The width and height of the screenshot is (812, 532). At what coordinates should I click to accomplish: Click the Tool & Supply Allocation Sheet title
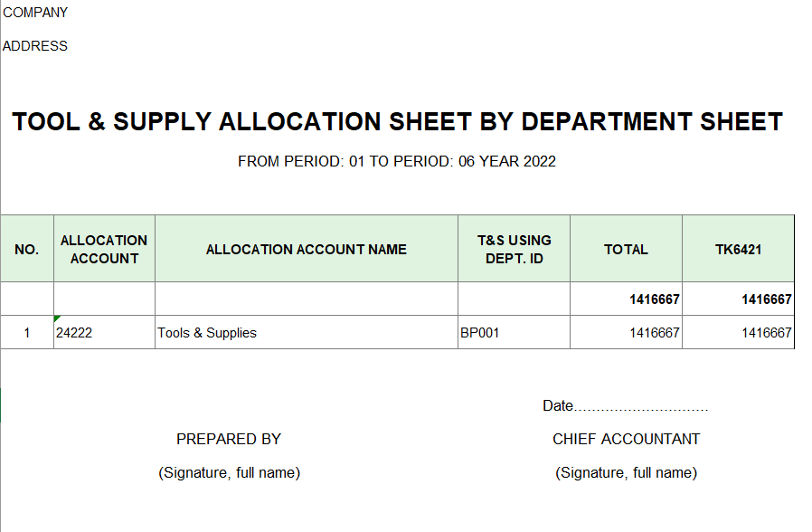pyautogui.click(x=397, y=122)
